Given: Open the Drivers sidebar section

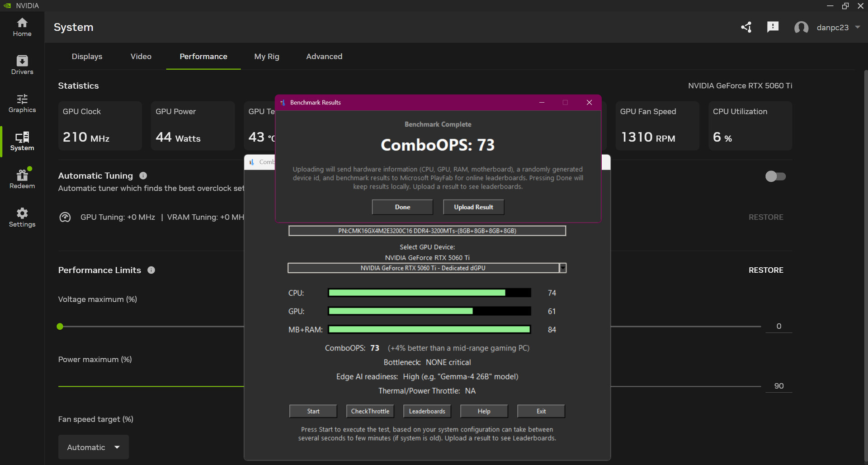Looking at the screenshot, I should coord(22,65).
